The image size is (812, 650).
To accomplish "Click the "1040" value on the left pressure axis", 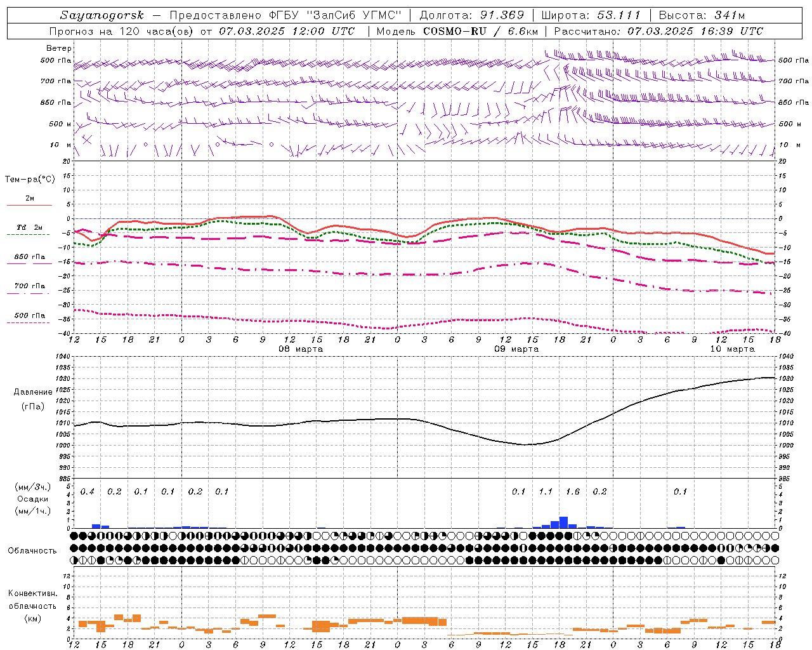I will pos(62,357).
